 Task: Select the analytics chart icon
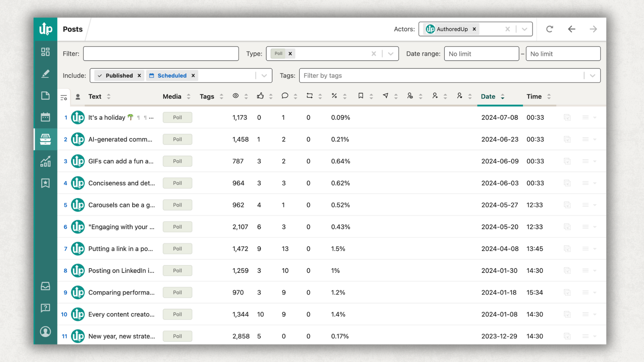[45, 161]
